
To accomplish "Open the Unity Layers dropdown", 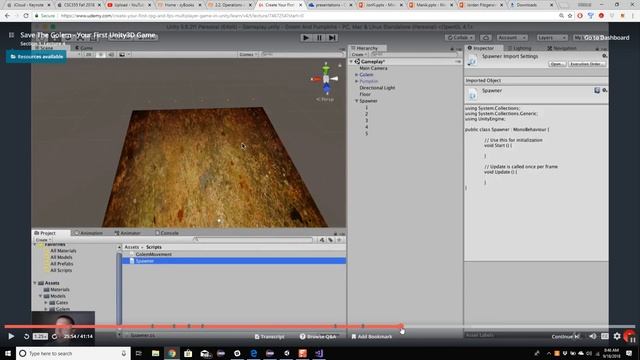I will 551,38.
